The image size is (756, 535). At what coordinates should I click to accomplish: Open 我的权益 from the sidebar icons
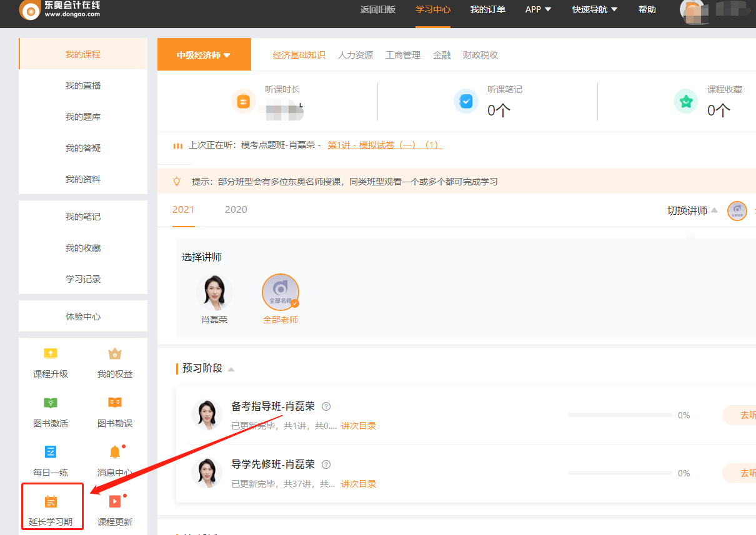(x=114, y=354)
